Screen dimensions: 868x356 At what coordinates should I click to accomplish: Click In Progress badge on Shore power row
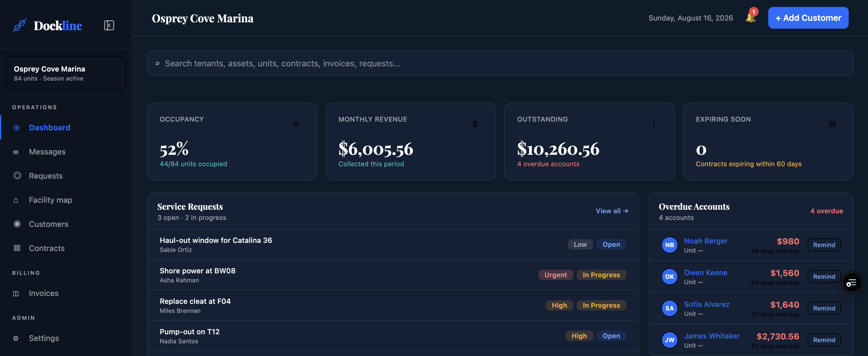pos(601,275)
